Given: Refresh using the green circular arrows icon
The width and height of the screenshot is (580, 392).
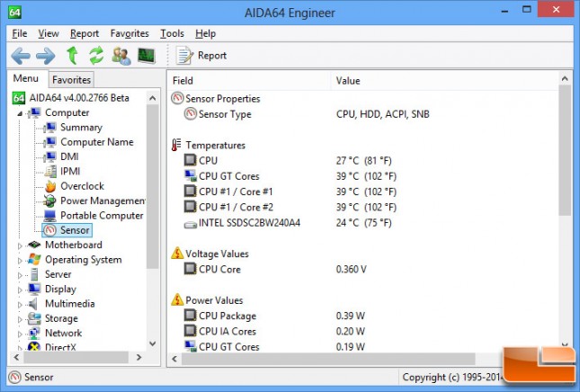Looking at the screenshot, I should pos(96,56).
